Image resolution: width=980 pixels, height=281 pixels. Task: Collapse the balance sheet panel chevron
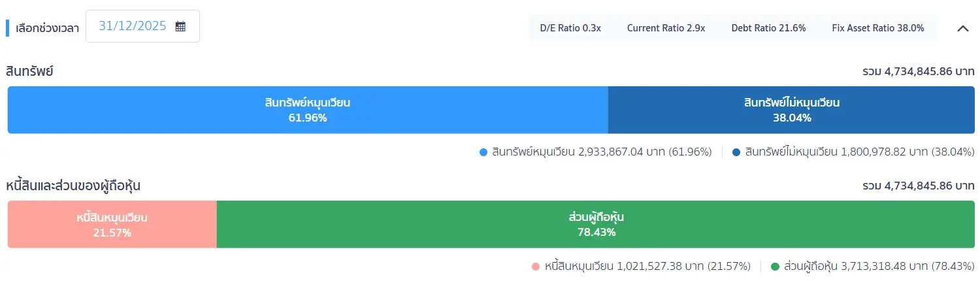click(962, 28)
